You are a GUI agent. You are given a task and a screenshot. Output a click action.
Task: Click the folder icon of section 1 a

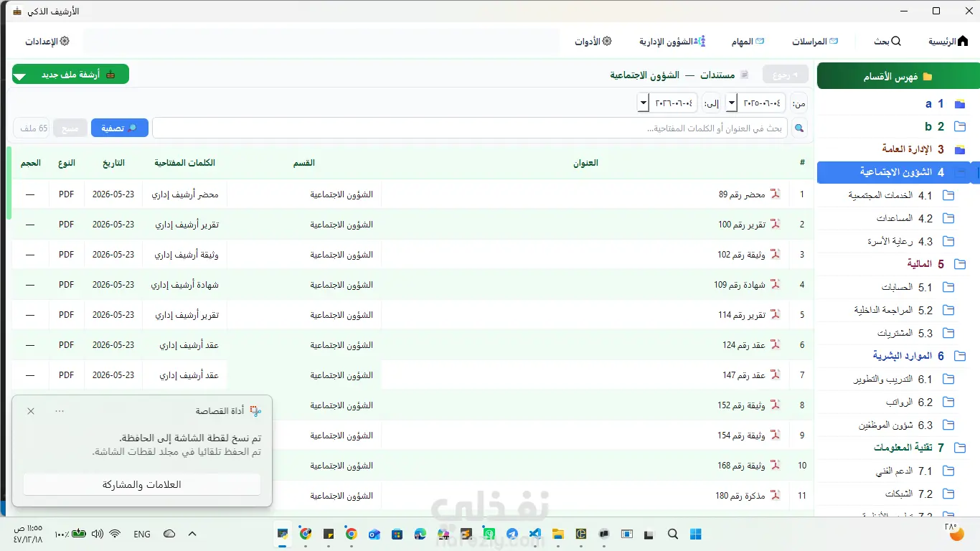960,103
